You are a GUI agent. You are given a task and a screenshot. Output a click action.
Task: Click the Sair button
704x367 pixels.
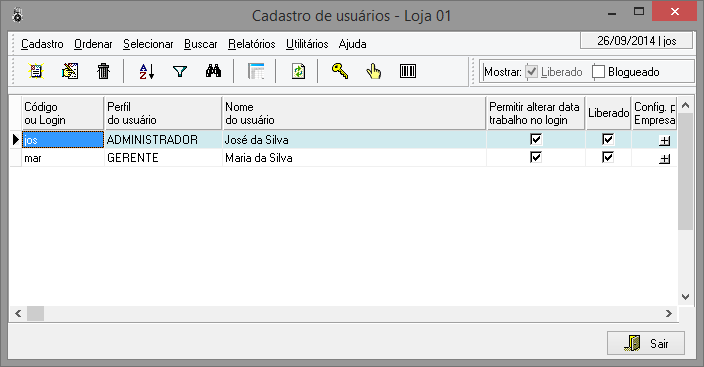[x=646, y=344]
